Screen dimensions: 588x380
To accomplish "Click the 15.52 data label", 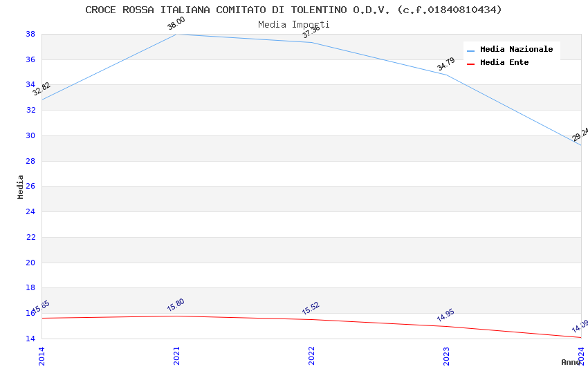I will coord(311,308).
